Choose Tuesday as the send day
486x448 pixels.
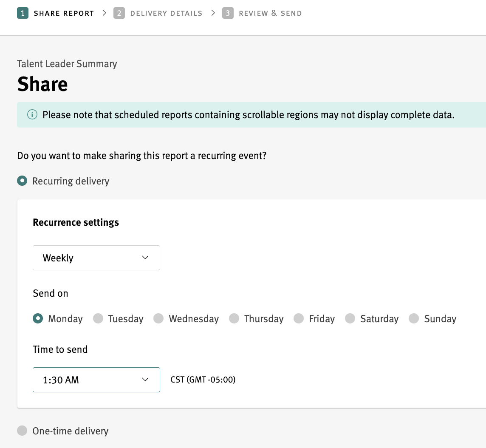98,318
